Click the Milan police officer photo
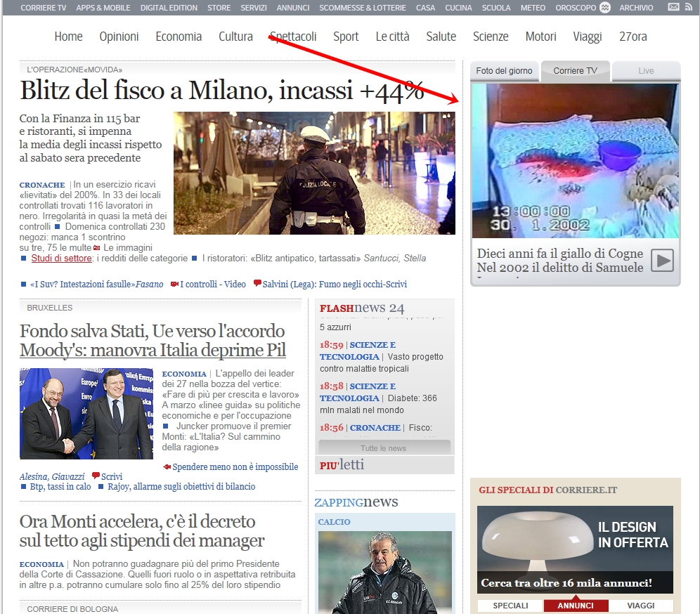Screen dimensions: 700x614 coord(314,173)
